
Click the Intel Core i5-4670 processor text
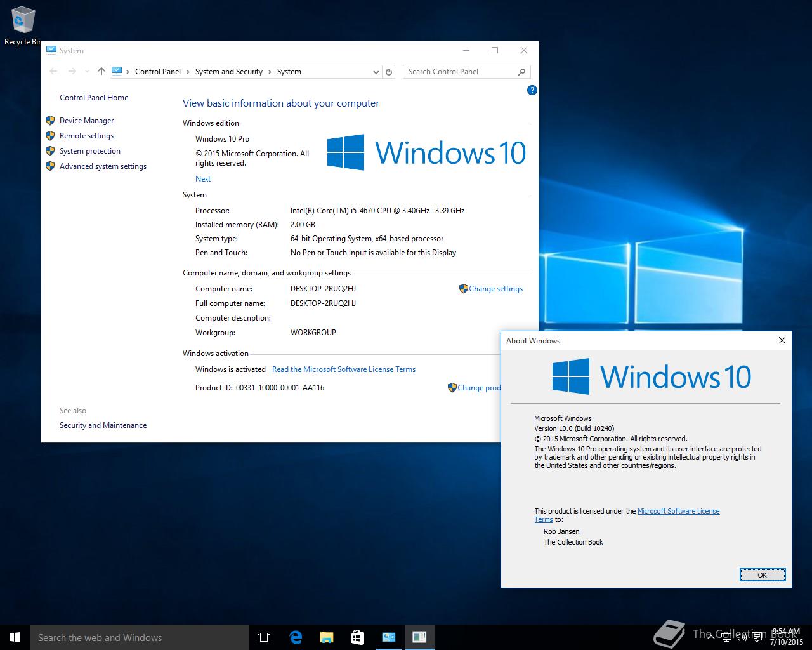tap(377, 211)
